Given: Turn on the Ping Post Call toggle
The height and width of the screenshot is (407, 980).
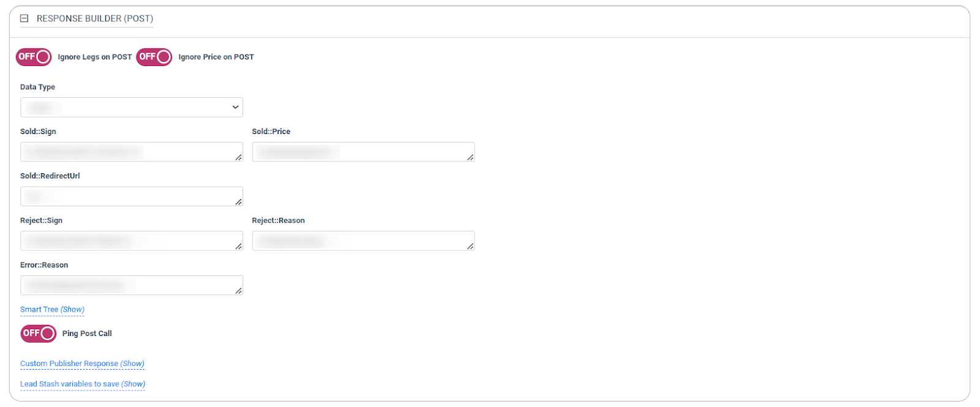Looking at the screenshot, I should (39, 334).
